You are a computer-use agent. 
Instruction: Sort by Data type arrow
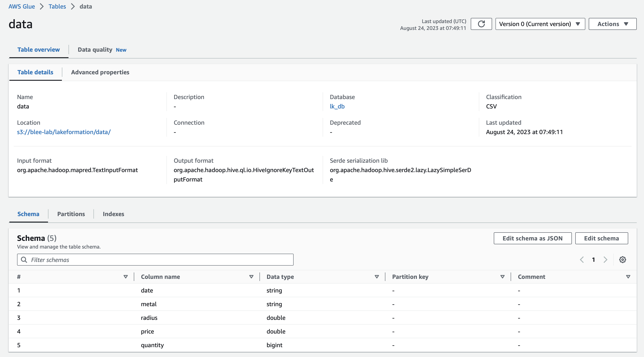[x=377, y=277]
